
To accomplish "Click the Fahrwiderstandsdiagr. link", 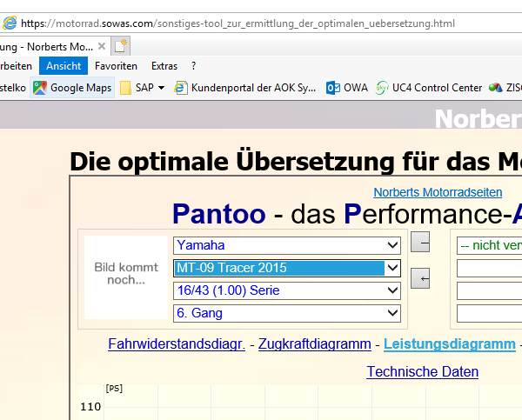I will pyautogui.click(x=176, y=344).
